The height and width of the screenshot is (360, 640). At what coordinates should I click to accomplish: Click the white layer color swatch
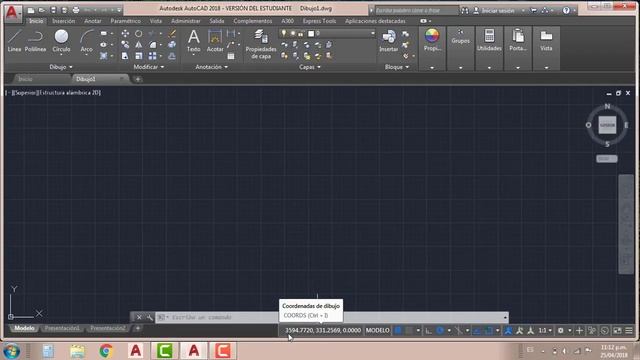[311, 33]
